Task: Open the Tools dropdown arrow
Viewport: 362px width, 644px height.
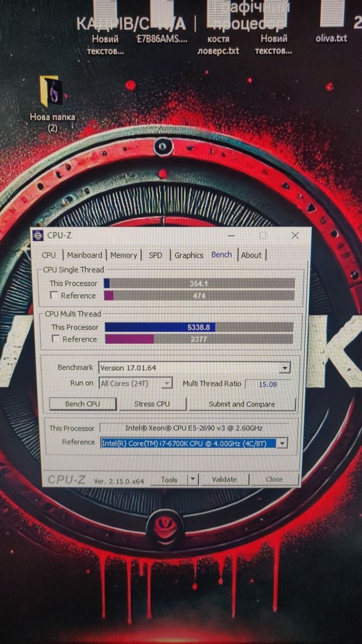Action: click(193, 479)
